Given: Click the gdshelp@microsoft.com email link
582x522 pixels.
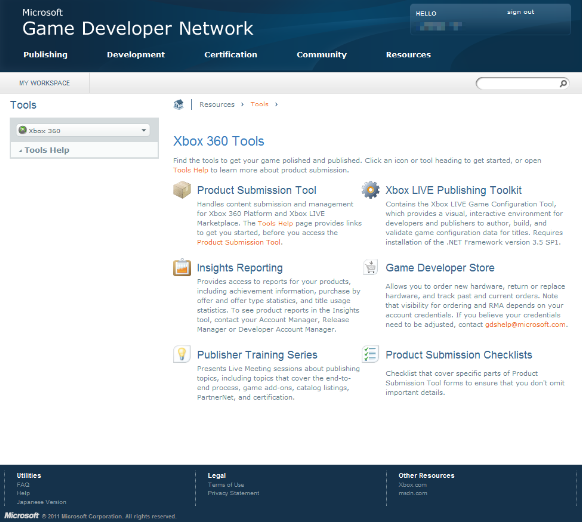Looking at the screenshot, I should [525, 324].
